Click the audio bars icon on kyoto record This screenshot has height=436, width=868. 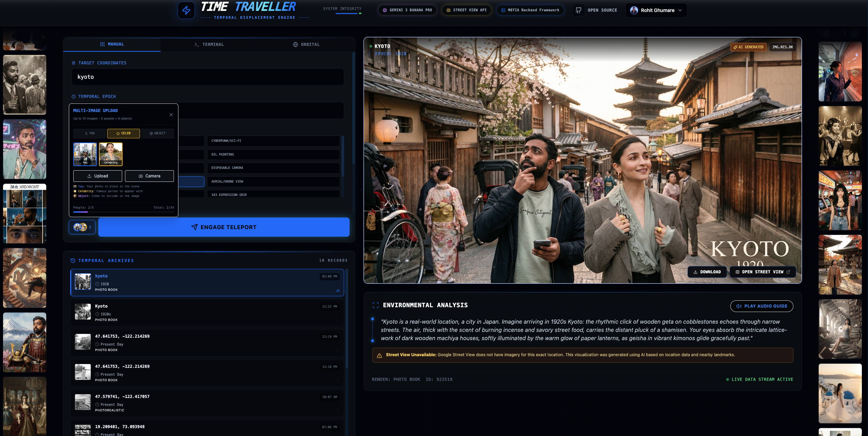click(x=338, y=290)
